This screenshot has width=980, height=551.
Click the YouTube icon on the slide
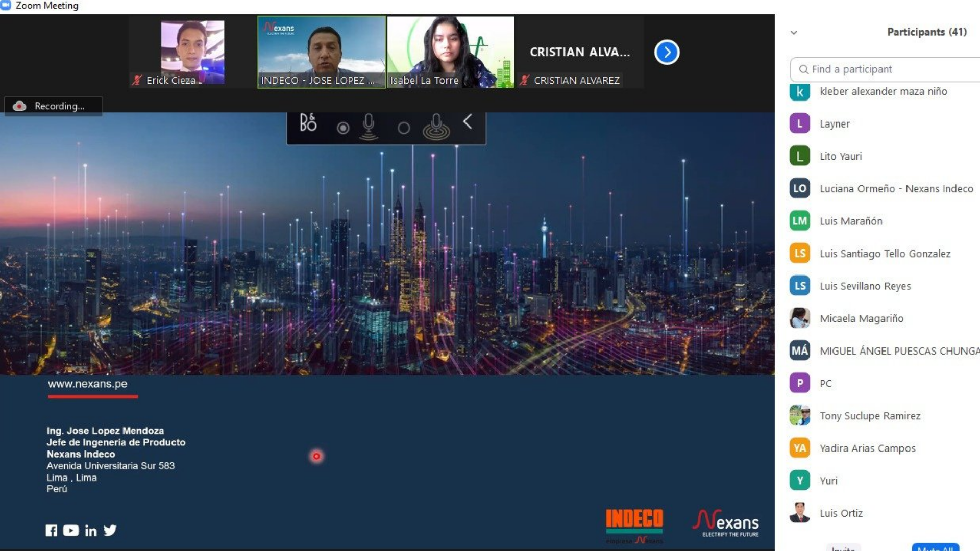pos(71,531)
